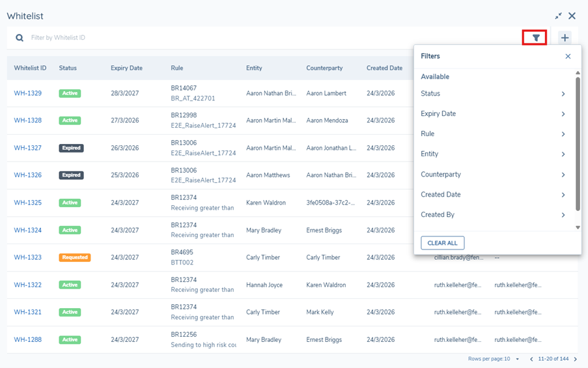588x368 pixels.
Task: Click expiry date 27/3/2026
Action: (x=125, y=120)
